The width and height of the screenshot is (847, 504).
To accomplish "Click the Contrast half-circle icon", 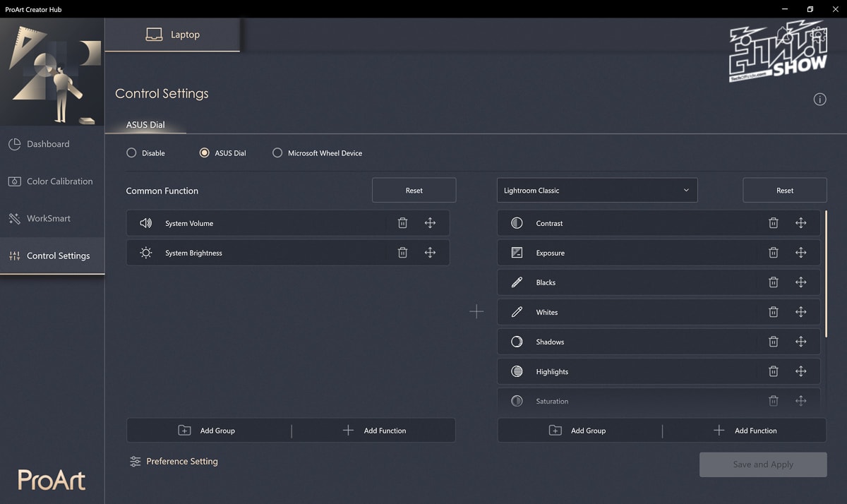I will [517, 223].
